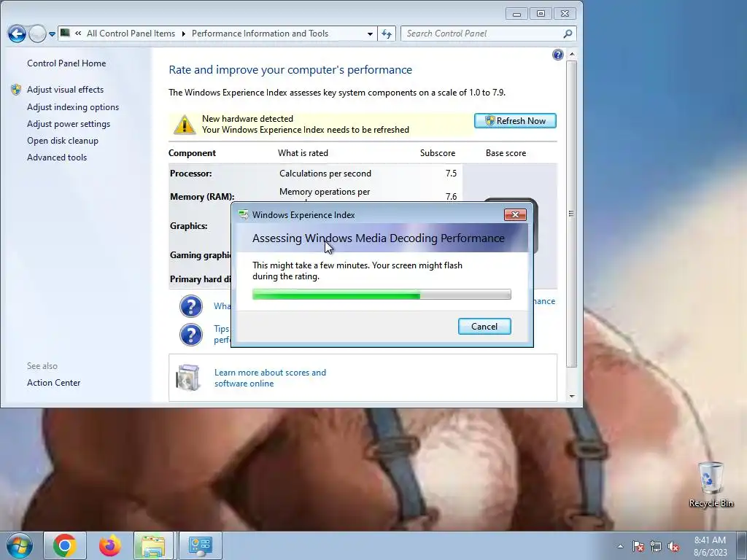This screenshot has width=747, height=560.
Task: Refresh the Control Panel address bar
Action: [387, 34]
